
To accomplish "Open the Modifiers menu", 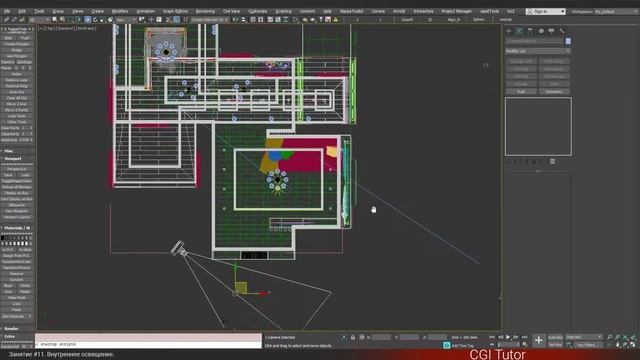I will (x=120, y=11).
